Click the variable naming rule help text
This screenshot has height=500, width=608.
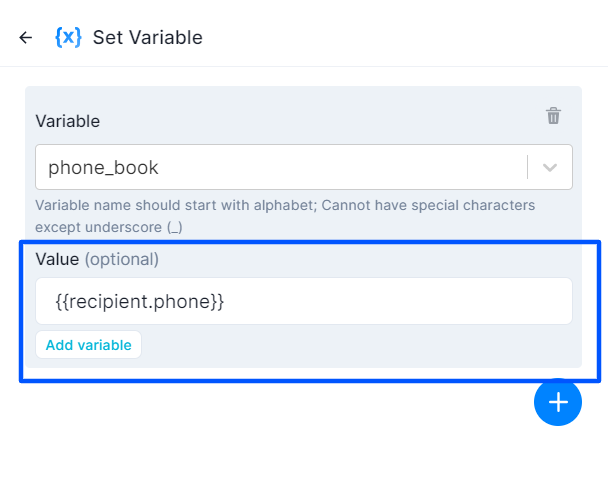pyautogui.click(x=285, y=205)
